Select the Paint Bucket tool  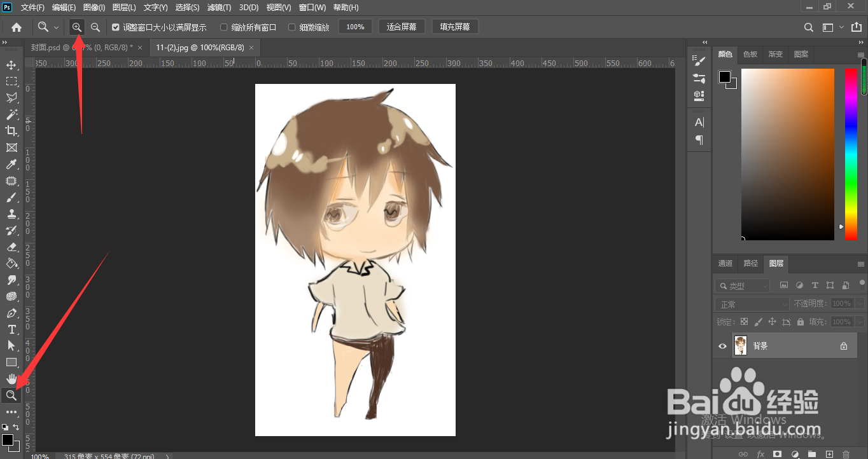pyautogui.click(x=11, y=263)
